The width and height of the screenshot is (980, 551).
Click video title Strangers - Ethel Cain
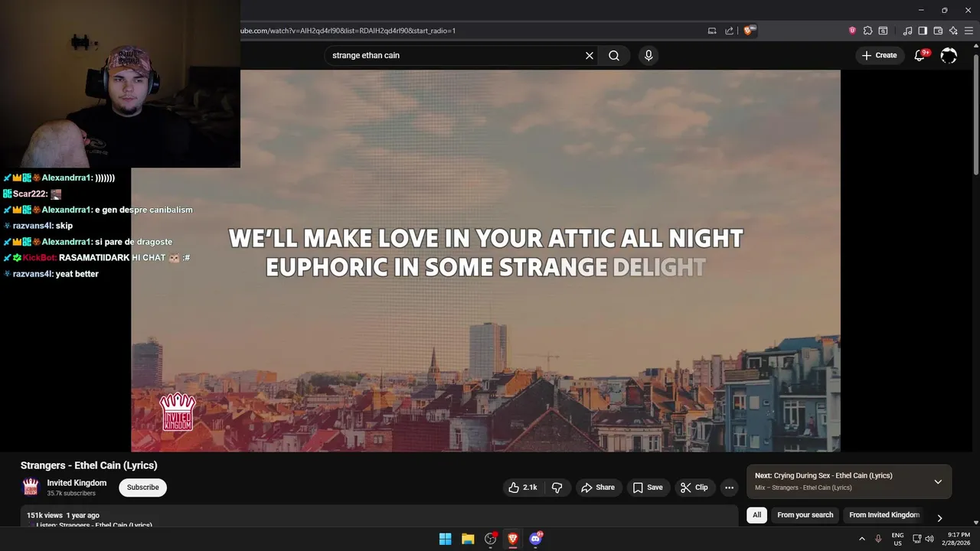[x=89, y=465]
